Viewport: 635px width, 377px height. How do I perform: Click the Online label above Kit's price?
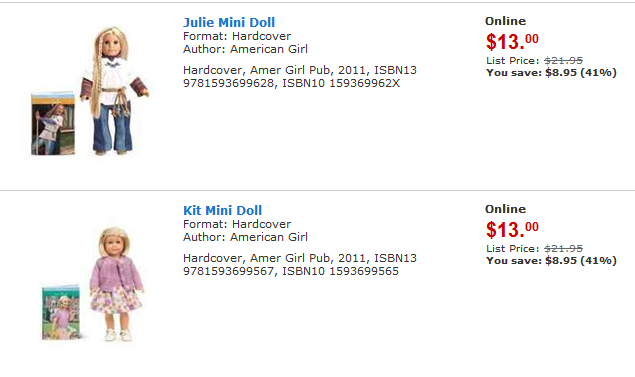click(x=505, y=209)
